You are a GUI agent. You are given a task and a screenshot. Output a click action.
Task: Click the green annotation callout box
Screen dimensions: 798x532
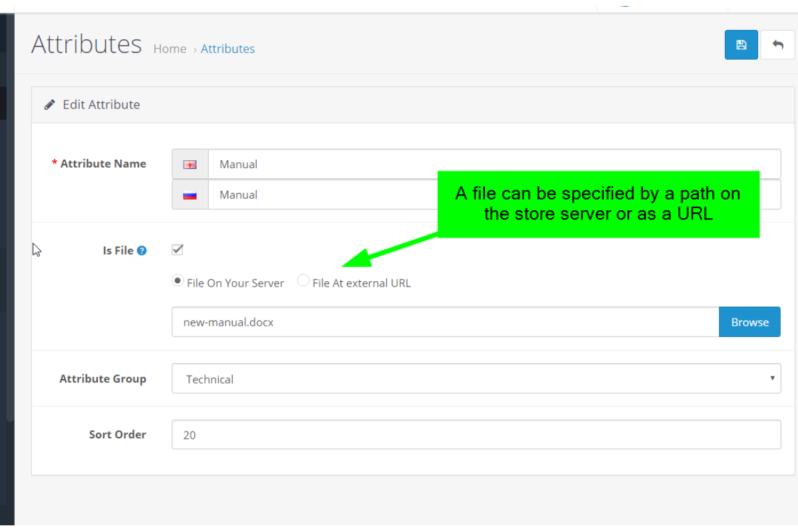click(x=597, y=203)
